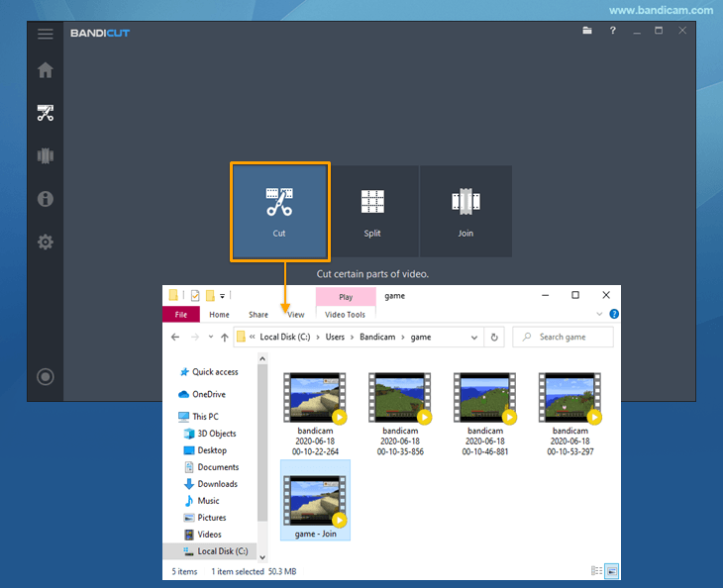Open output folder icon in Bandicut title bar
Viewport: 723px width, 588px height.
[x=587, y=31]
